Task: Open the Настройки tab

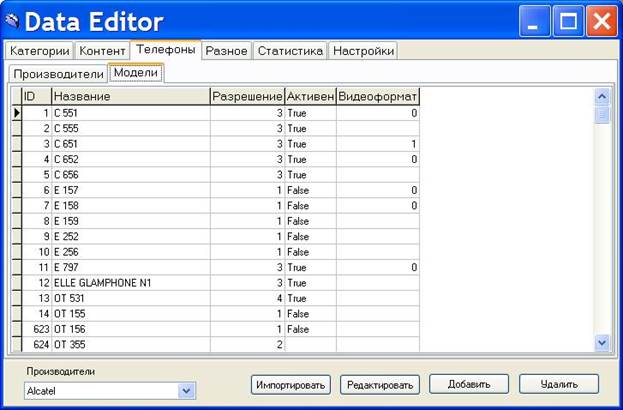Action: (364, 51)
